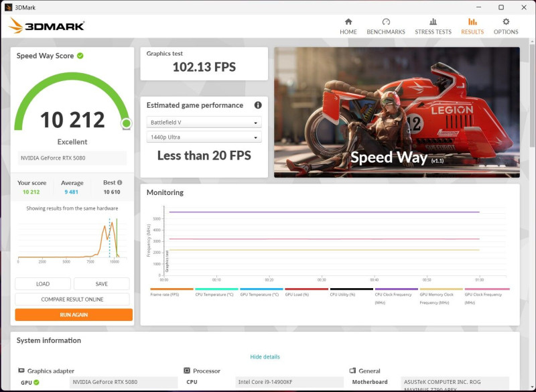This screenshot has height=392, width=536.
Task: Open the Home tab
Action: pos(348,27)
